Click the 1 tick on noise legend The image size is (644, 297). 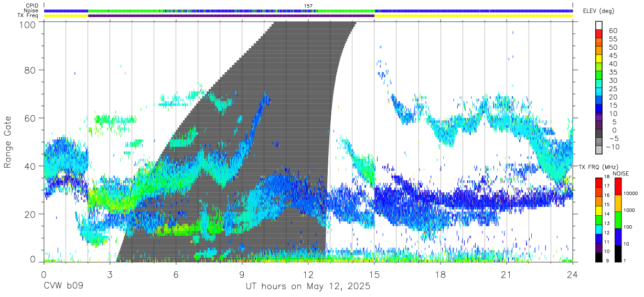coord(624,261)
